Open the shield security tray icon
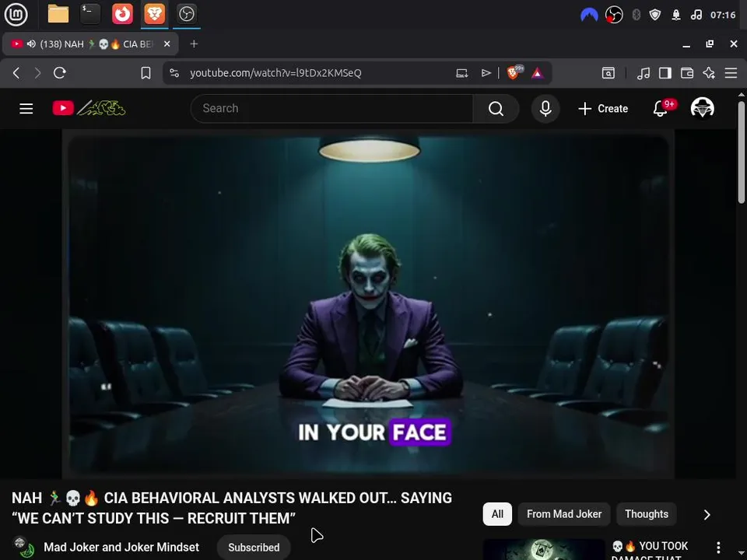747x560 pixels. (x=655, y=15)
